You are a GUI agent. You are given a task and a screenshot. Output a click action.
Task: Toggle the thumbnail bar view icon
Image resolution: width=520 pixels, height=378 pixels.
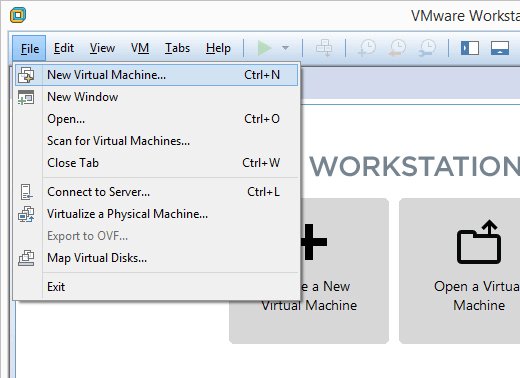pyautogui.click(x=500, y=48)
